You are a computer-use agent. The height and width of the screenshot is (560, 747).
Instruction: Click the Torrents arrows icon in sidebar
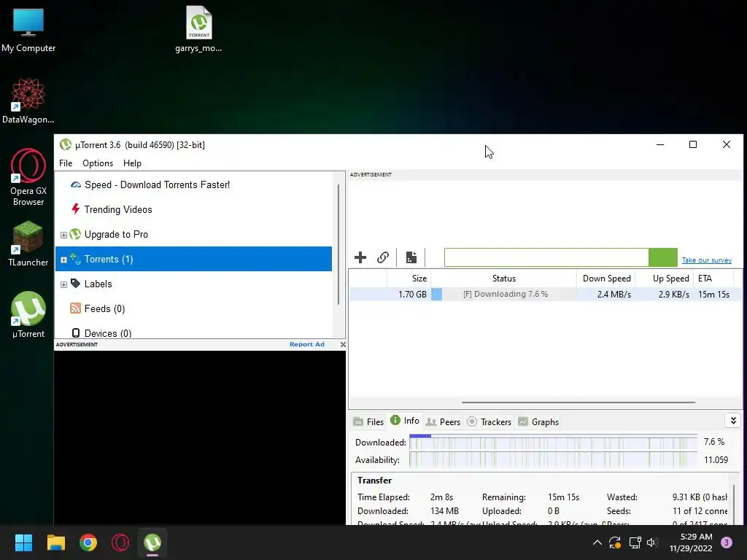[75, 259]
